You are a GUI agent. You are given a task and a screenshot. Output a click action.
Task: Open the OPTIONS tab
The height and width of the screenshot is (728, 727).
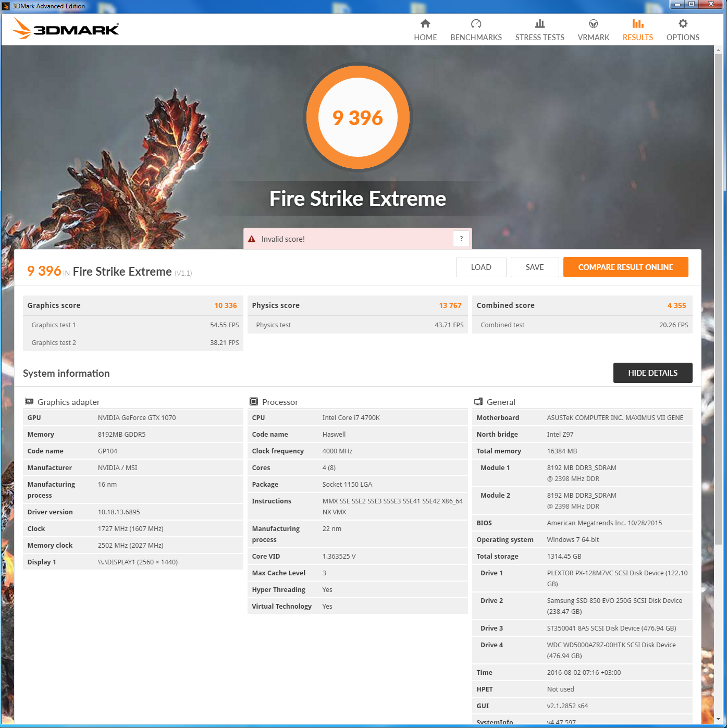coord(683,30)
